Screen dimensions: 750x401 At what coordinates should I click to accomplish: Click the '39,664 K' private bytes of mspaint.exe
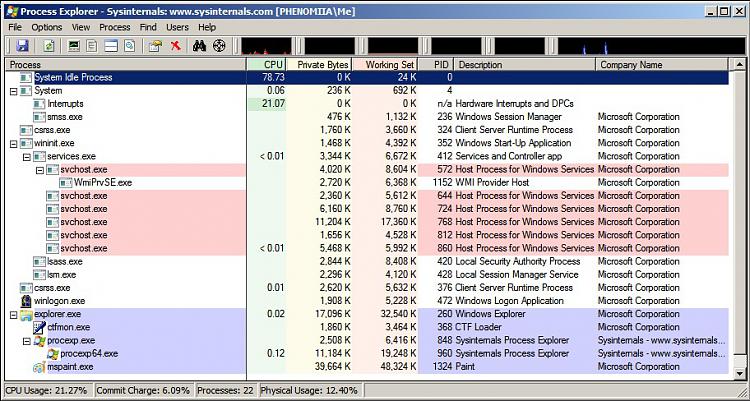pos(332,367)
